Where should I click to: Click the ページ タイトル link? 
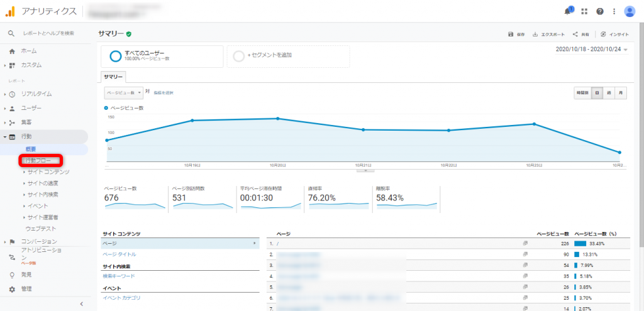119,254
